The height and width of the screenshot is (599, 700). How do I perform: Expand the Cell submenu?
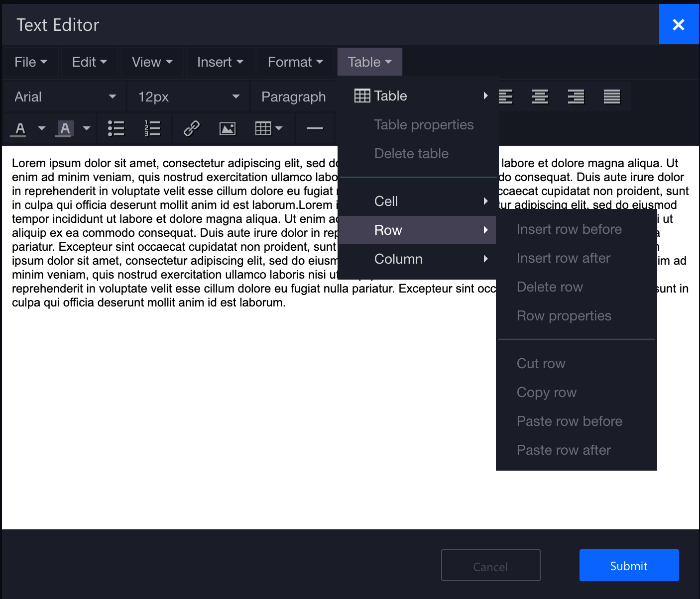[418, 201]
